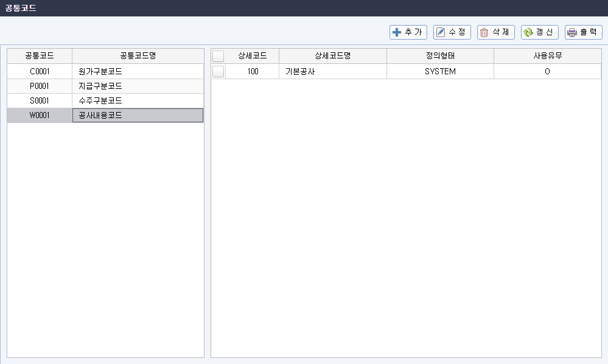This screenshot has width=608, height=364.
Task: Click the 사용유무 value O cell
Action: tap(548, 71)
